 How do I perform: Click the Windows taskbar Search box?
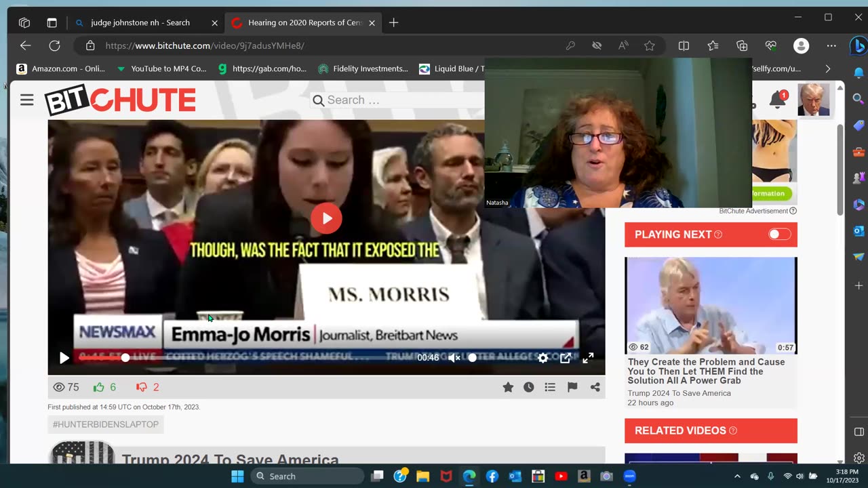(x=308, y=476)
